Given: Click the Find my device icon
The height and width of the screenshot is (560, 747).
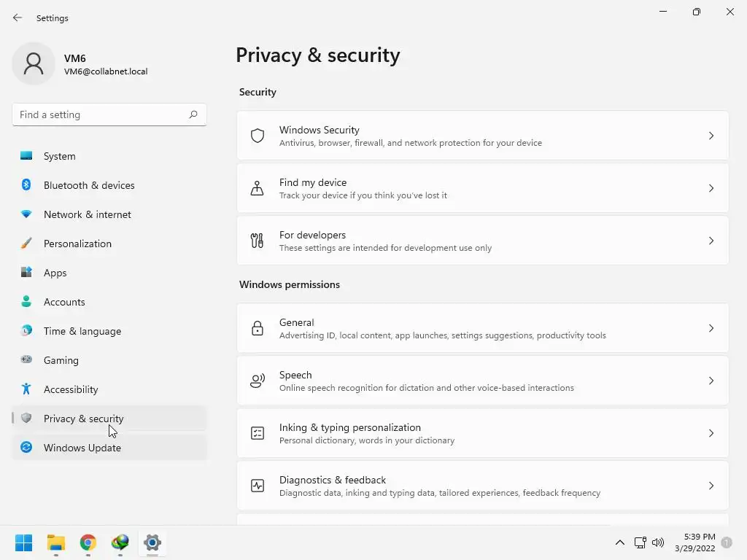Looking at the screenshot, I should pos(258,188).
